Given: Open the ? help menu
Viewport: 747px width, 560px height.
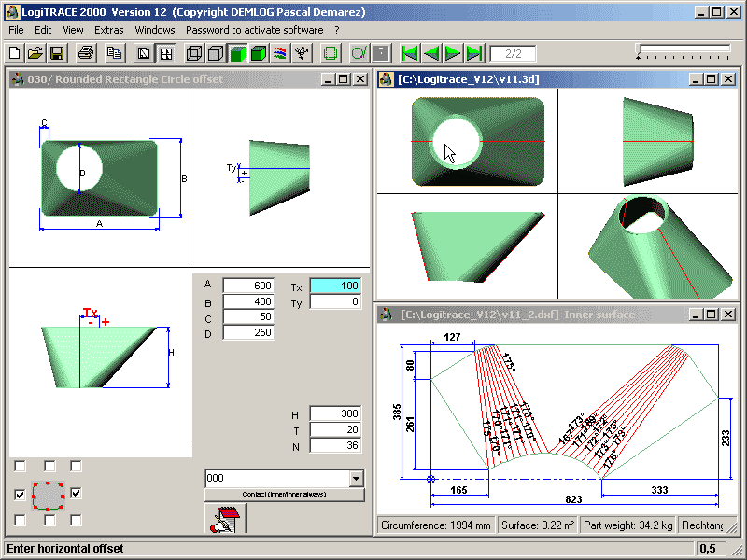Looking at the screenshot, I should coord(337,30).
